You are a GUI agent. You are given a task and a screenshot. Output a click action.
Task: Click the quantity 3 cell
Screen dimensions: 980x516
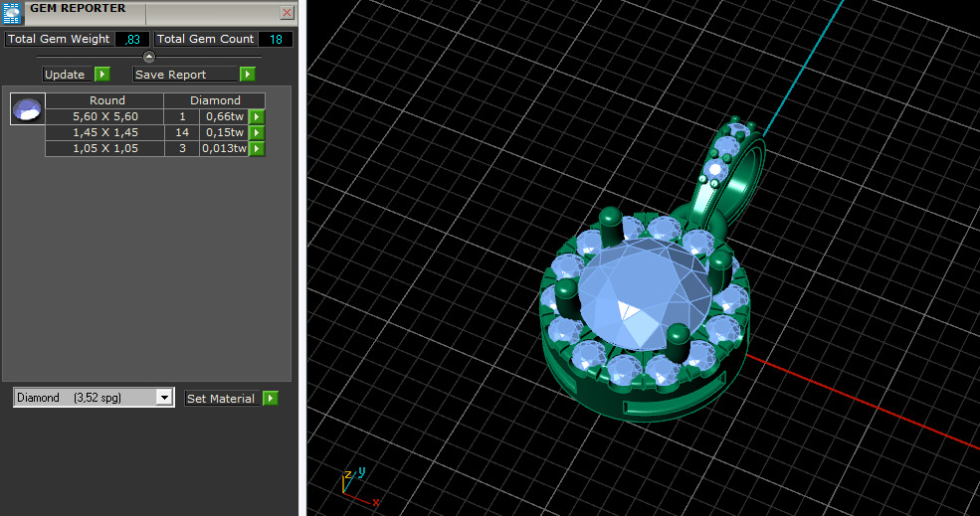182,149
